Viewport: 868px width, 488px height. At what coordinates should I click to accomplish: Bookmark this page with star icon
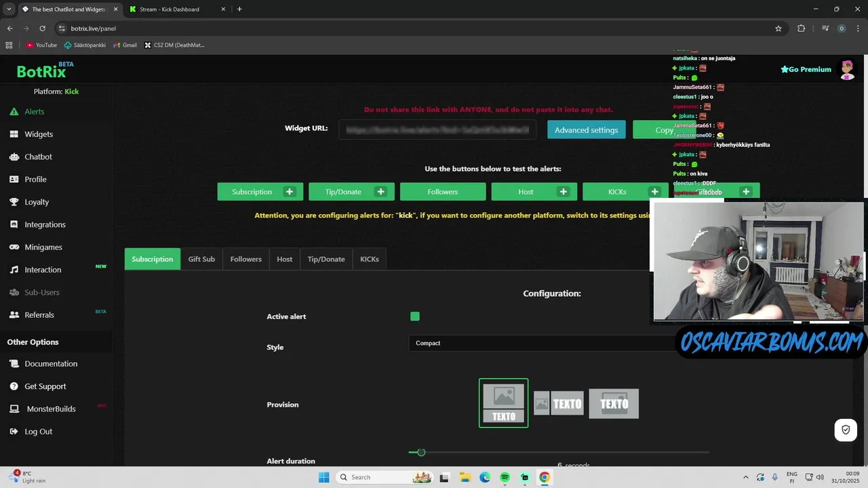[778, 28]
